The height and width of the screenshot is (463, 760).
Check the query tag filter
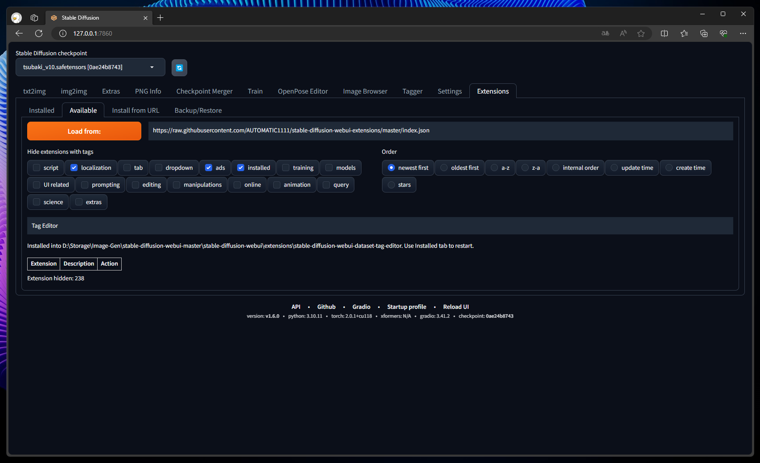pos(326,185)
